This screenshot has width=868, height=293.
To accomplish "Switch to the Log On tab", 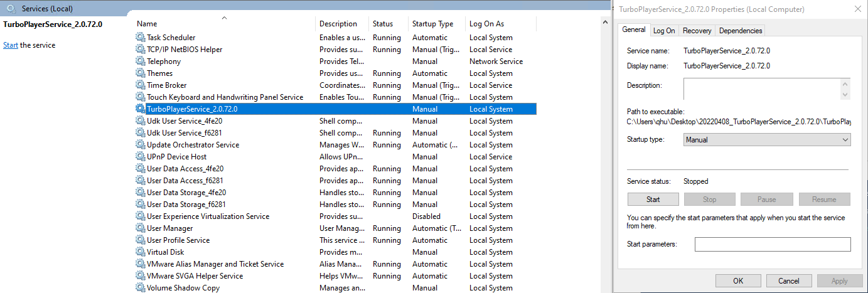I will (664, 30).
